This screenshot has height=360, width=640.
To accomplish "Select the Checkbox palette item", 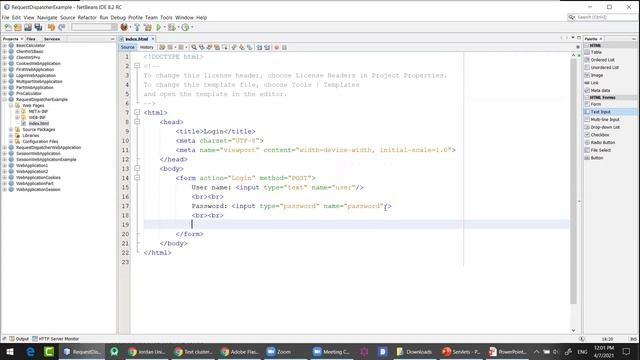I will [600, 135].
